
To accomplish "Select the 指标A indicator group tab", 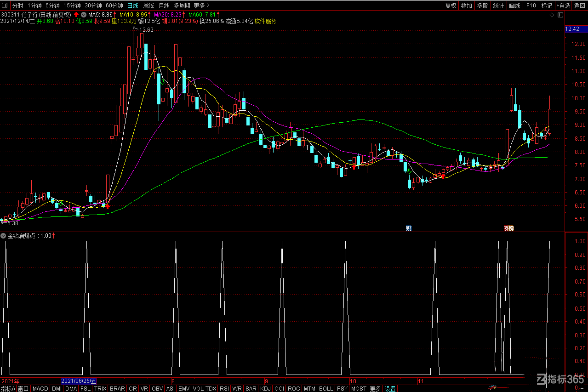I will click(8, 388).
